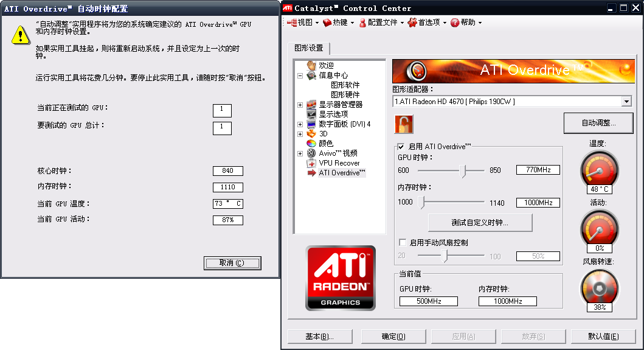Click the Preferences (首选项) menu icon
Image resolution: width=644 pixels, height=350 pixels.
click(412, 23)
